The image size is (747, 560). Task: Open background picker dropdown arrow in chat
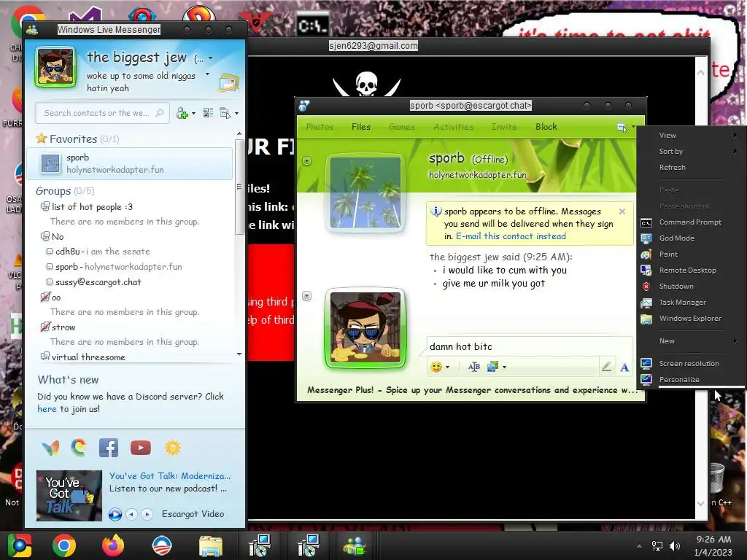(x=504, y=367)
